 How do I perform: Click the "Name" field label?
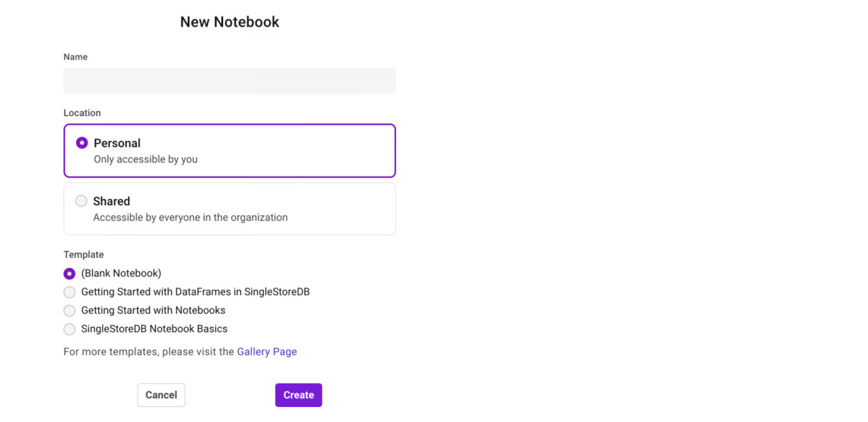click(75, 57)
